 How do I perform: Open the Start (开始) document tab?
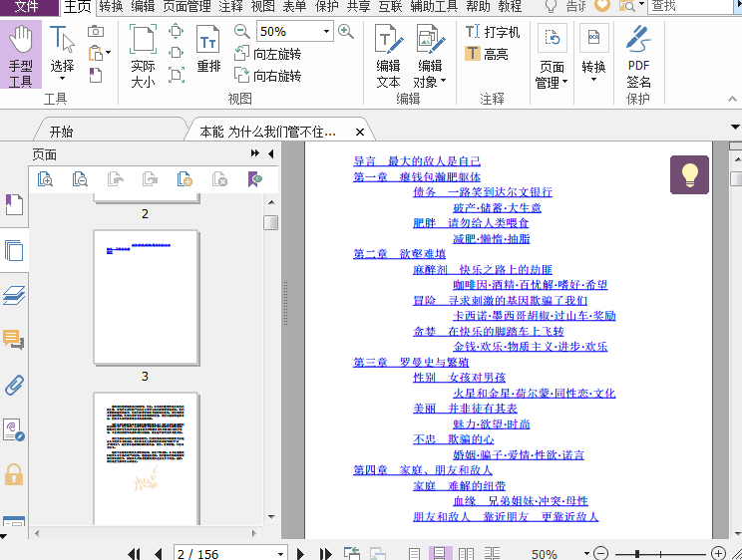62,132
